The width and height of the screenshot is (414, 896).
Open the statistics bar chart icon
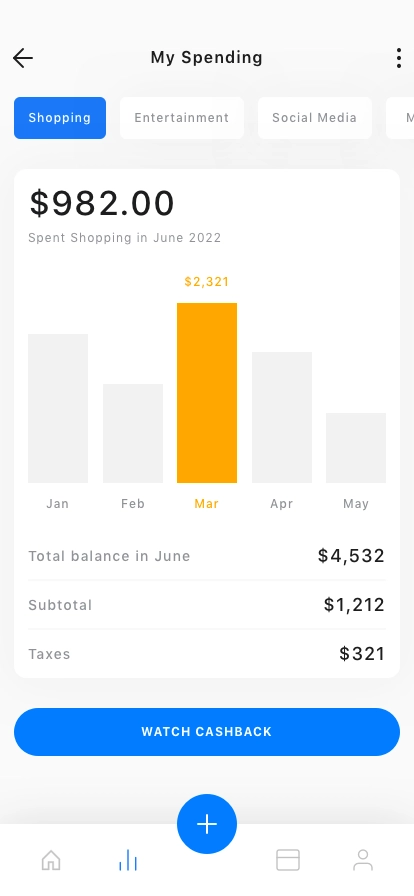pyautogui.click(x=128, y=860)
